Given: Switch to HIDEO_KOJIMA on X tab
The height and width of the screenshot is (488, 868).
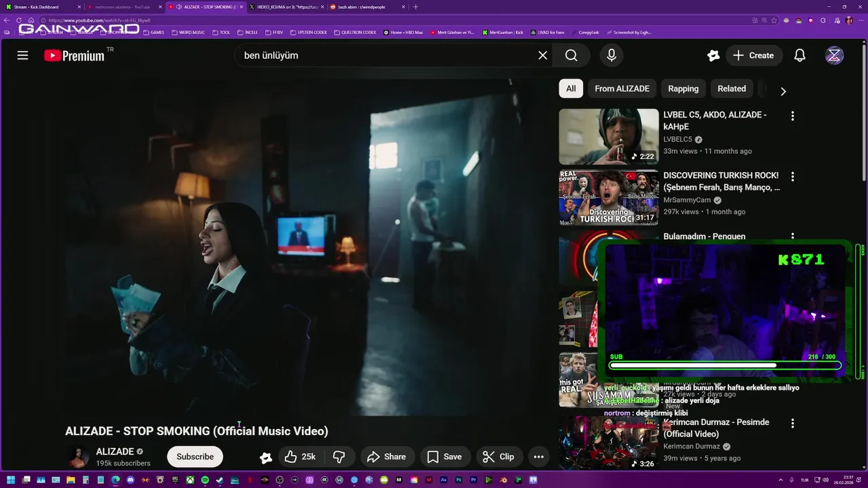Looking at the screenshot, I should tap(285, 7).
